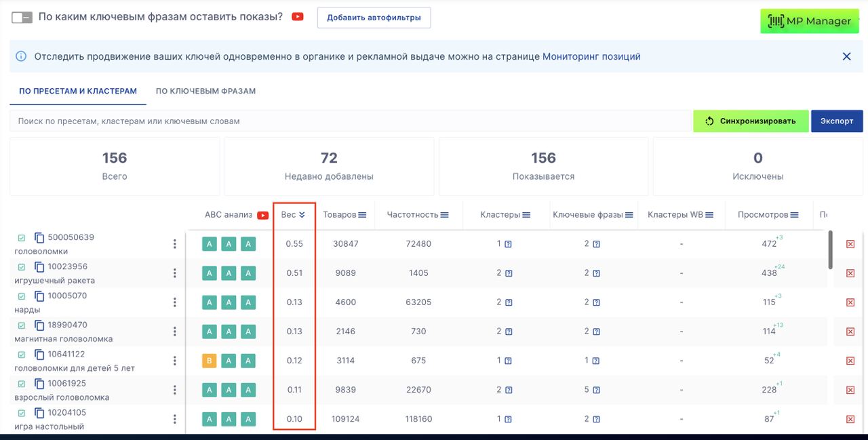
Task: Switch to По ключевым фразам tab
Action: point(205,91)
